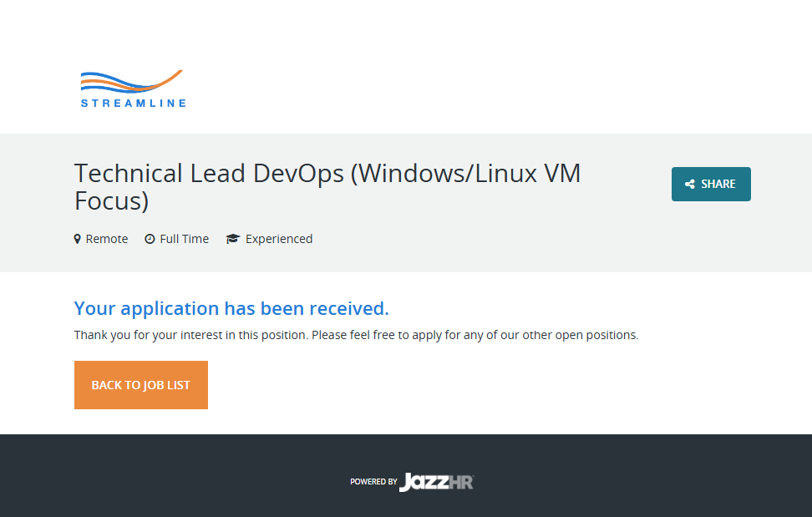Click the Full Time label
812x517 pixels.
pyautogui.click(x=185, y=239)
